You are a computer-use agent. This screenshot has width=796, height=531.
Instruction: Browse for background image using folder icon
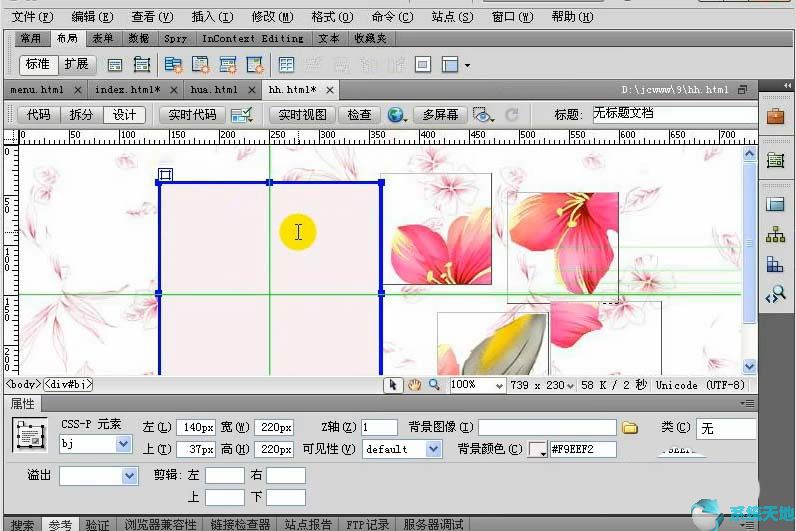(x=630, y=428)
